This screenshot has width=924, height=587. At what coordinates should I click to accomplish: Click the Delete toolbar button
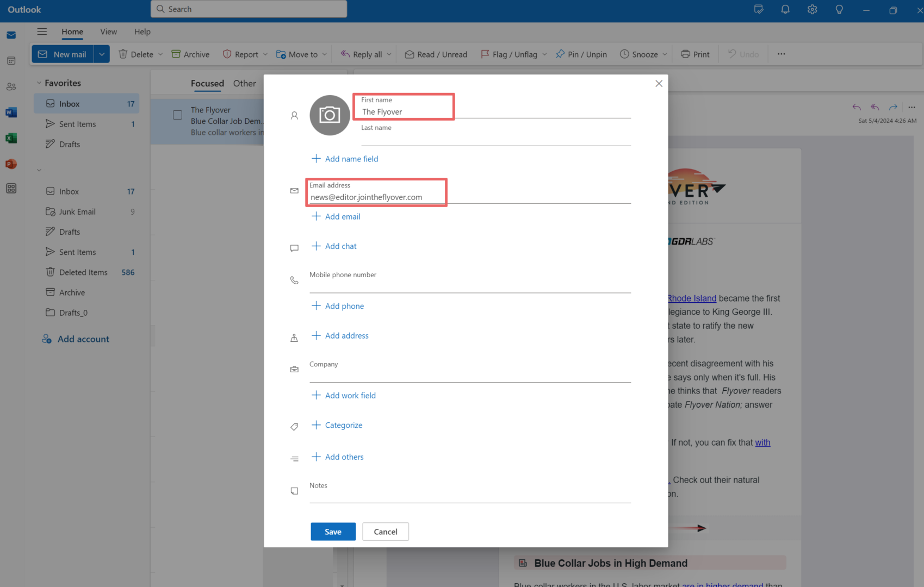pos(137,54)
